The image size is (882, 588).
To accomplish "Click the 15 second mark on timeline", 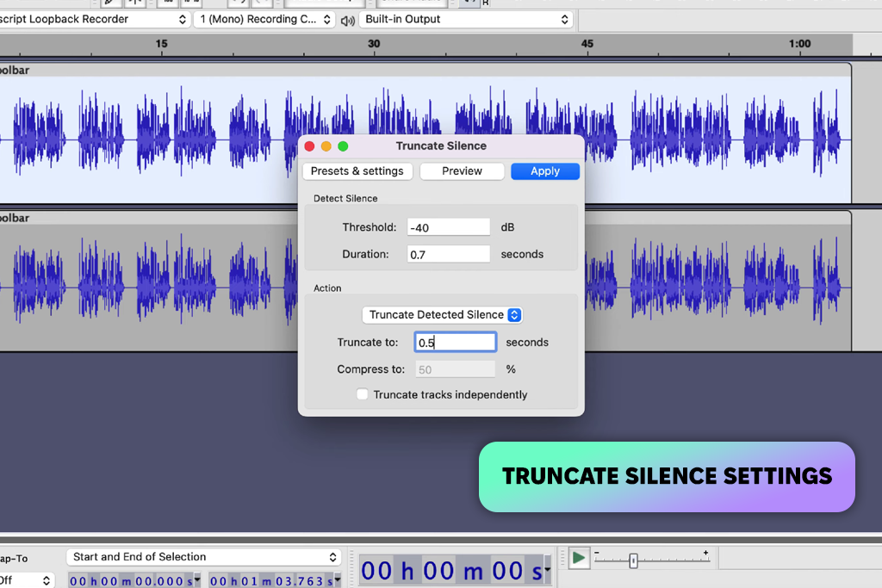I will tap(161, 45).
